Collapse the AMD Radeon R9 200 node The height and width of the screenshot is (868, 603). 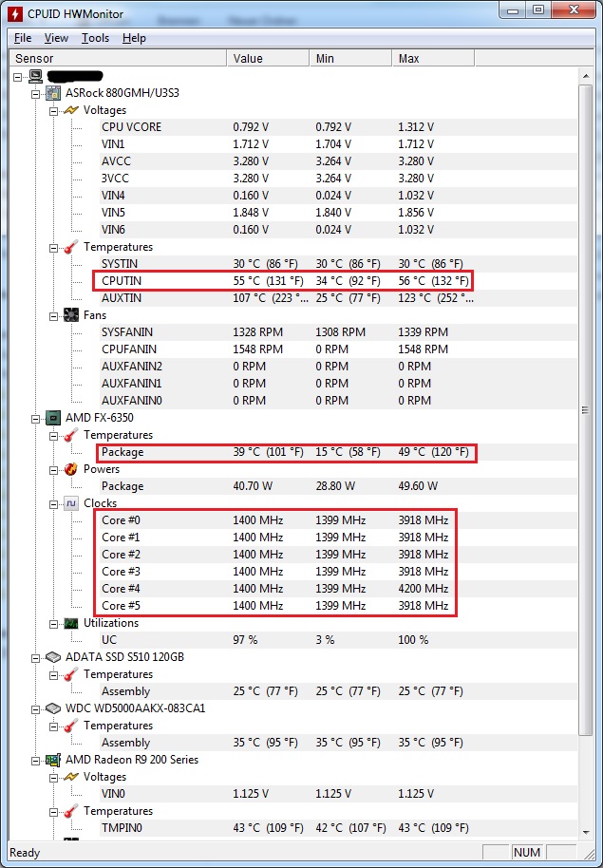[x=36, y=761]
